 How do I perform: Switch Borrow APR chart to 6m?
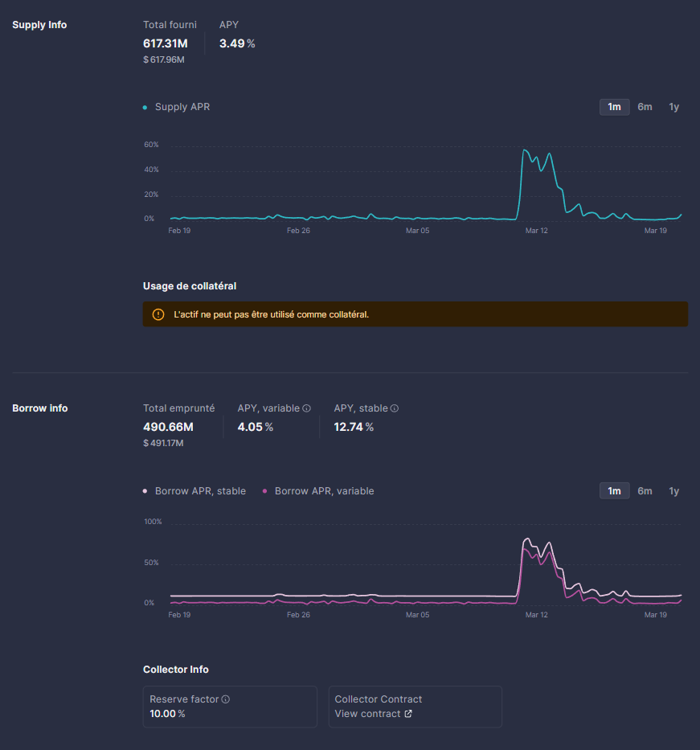coord(645,491)
